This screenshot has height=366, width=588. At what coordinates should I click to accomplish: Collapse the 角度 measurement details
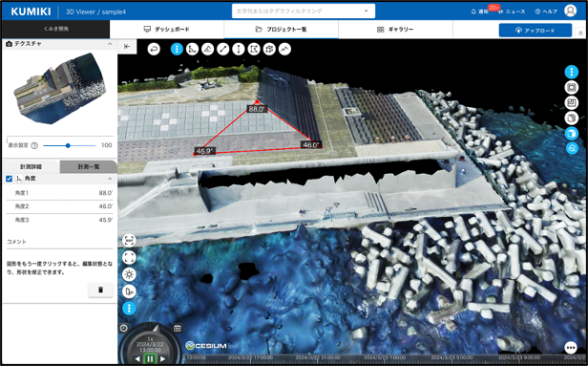[x=110, y=179]
